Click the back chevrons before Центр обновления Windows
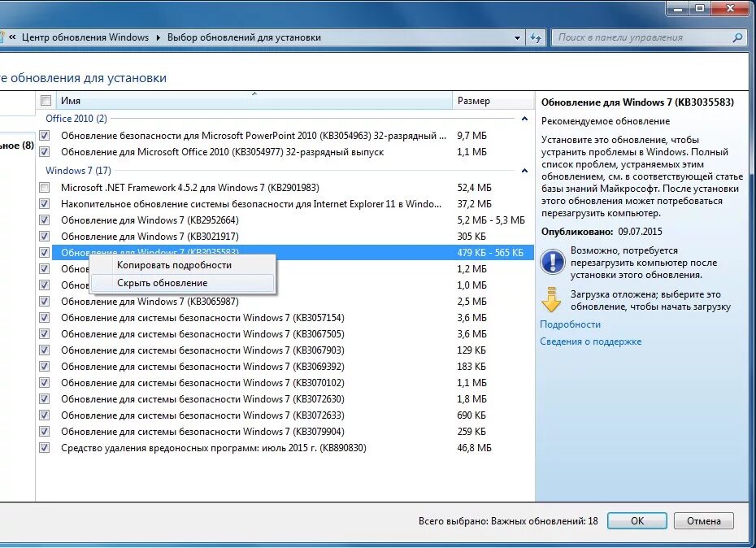The width and height of the screenshot is (756, 548). [12, 37]
